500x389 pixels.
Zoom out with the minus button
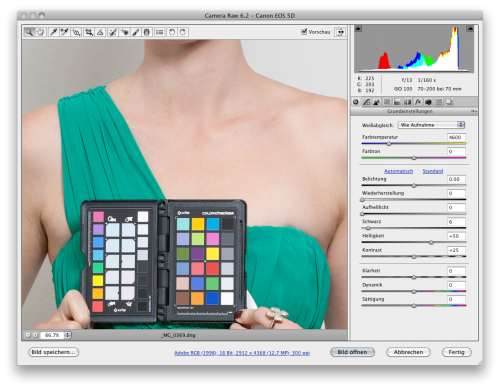click(28, 335)
